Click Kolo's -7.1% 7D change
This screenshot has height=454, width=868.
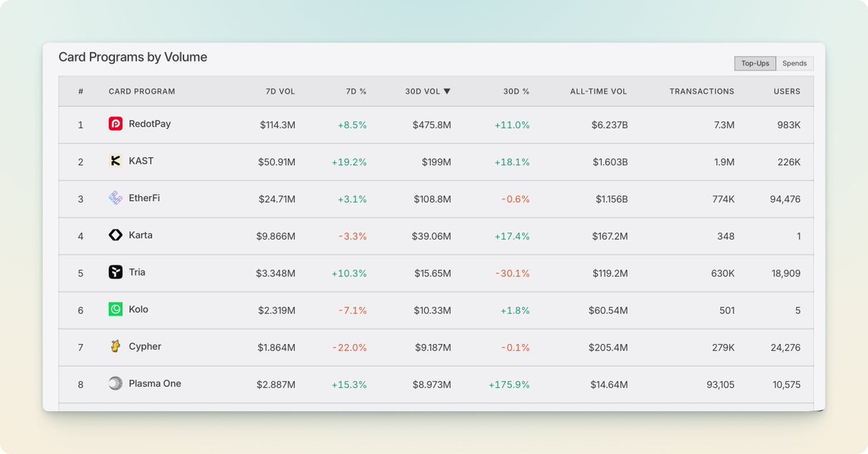point(353,311)
